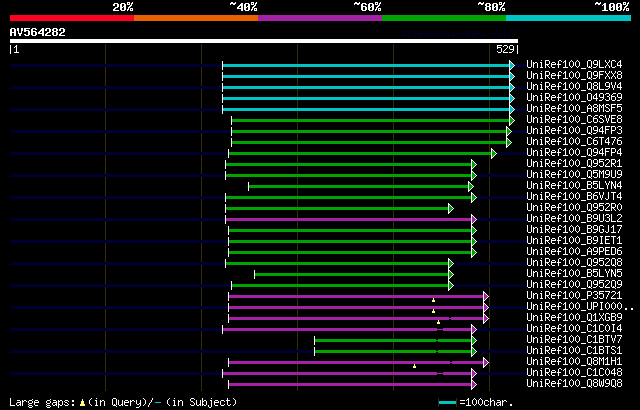Select the AV564282 query name
The image size is (640, 410).
tap(38, 32)
